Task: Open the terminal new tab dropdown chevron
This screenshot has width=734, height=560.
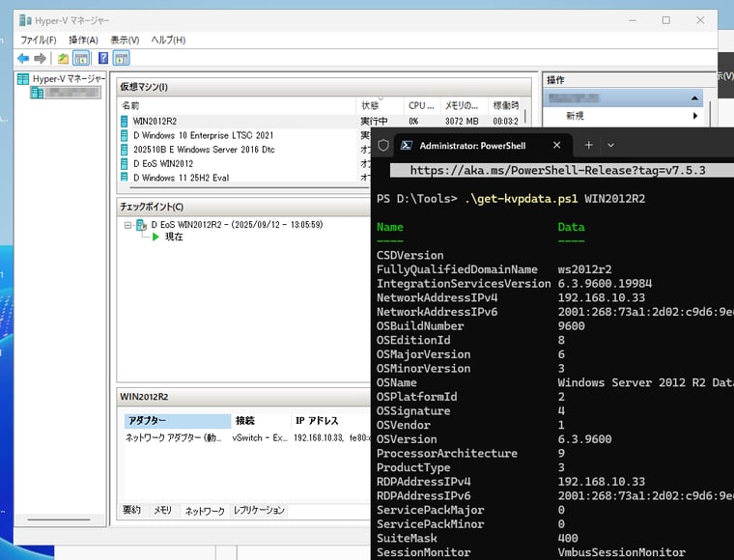Action: [611, 146]
